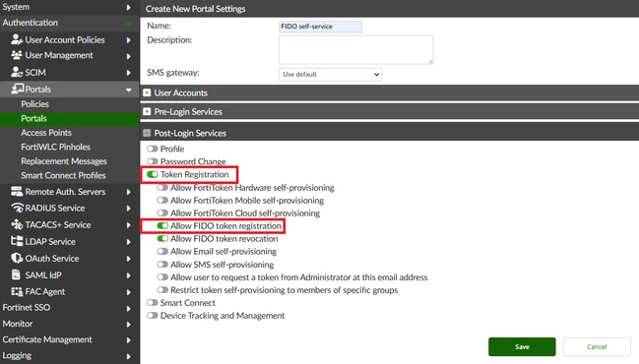Click the Portals section icon
Screen dimensions: 639x364
(18, 89)
